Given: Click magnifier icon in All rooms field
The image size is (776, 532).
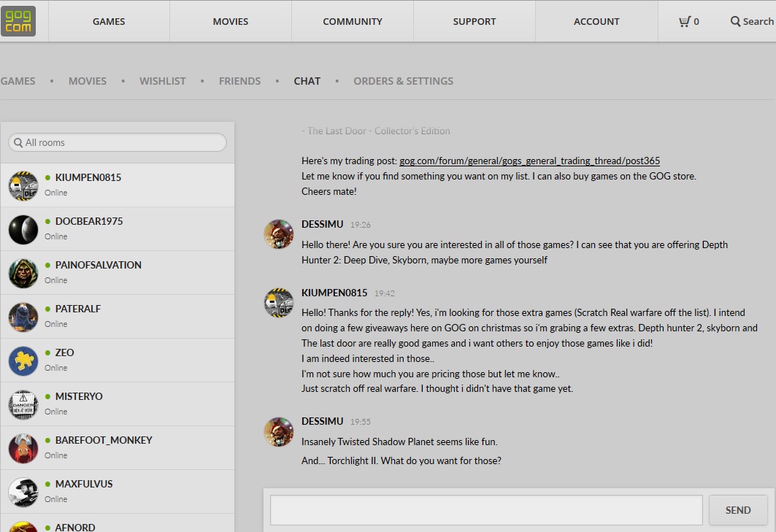Looking at the screenshot, I should tap(18, 142).
